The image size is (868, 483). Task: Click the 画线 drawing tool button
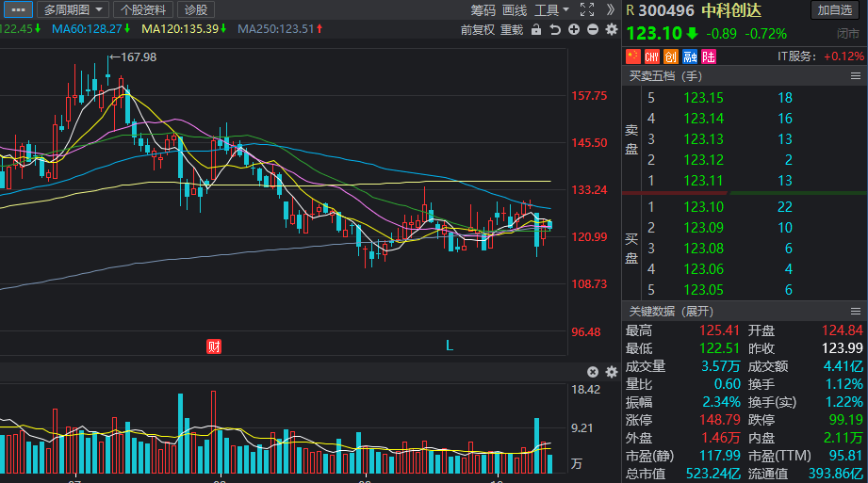pyautogui.click(x=515, y=10)
